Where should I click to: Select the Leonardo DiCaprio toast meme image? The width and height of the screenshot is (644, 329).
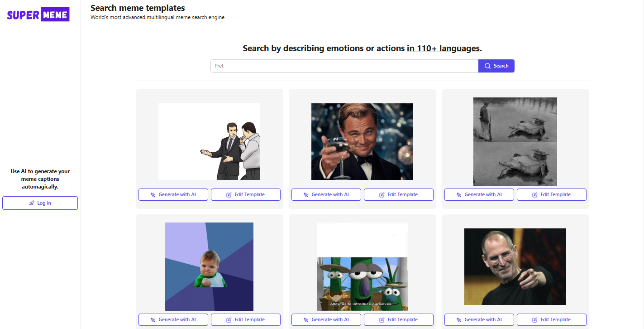(362, 141)
